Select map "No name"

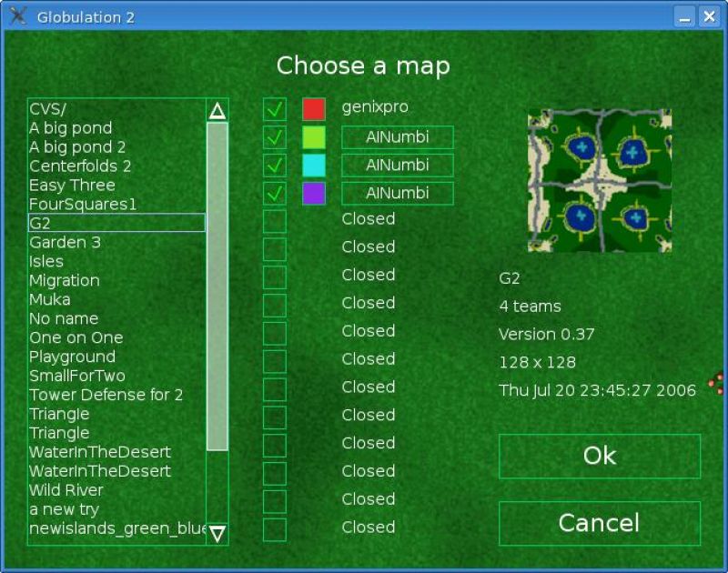(116, 318)
